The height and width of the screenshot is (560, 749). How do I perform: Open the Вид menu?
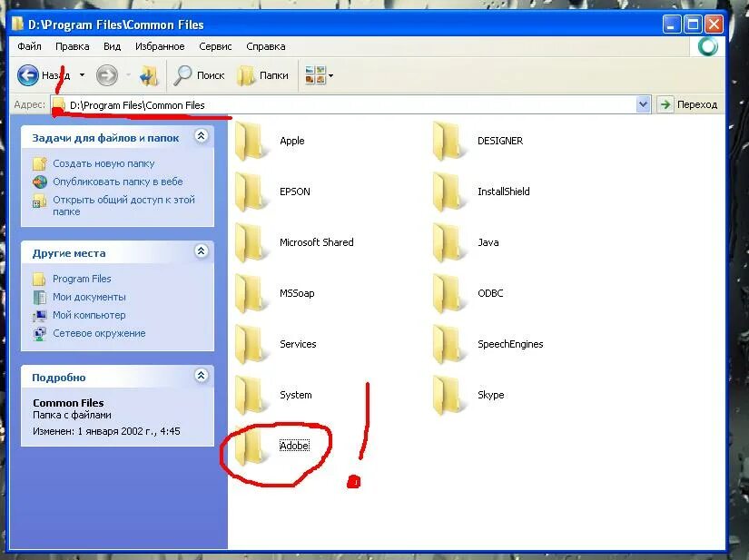113,46
